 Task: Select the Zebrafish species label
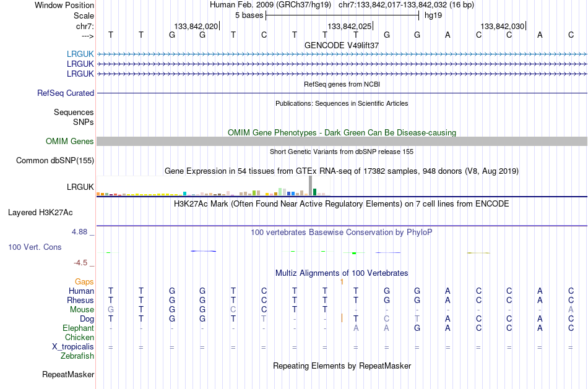click(x=77, y=356)
